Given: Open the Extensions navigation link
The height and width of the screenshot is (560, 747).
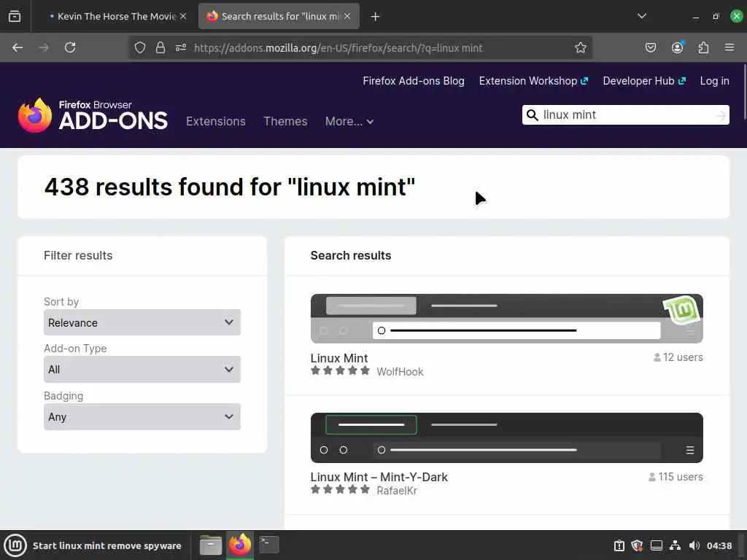Looking at the screenshot, I should [x=216, y=122].
